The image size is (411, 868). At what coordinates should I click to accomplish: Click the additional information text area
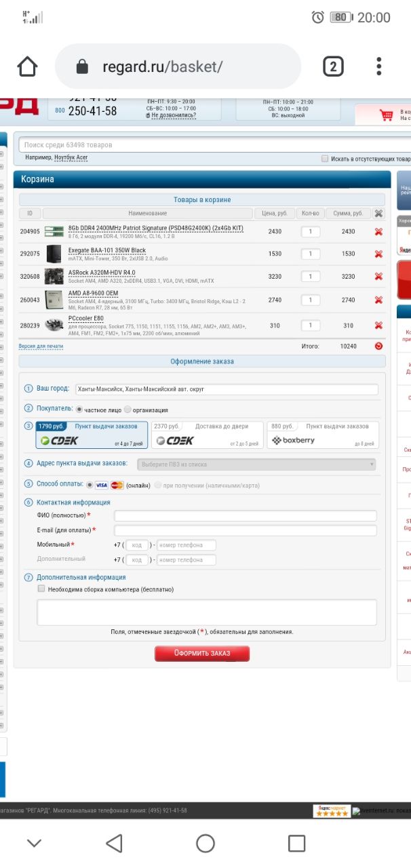tap(207, 612)
